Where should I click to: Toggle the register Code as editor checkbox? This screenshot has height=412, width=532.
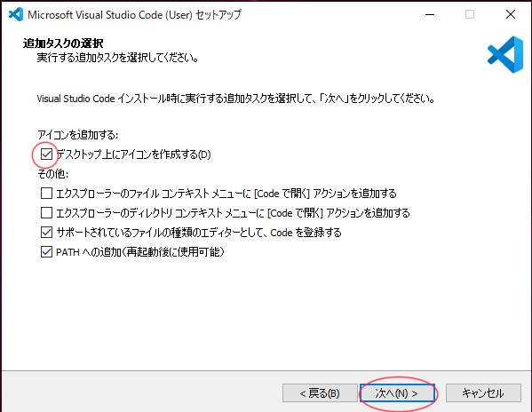pyautogui.click(x=46, y=233)
